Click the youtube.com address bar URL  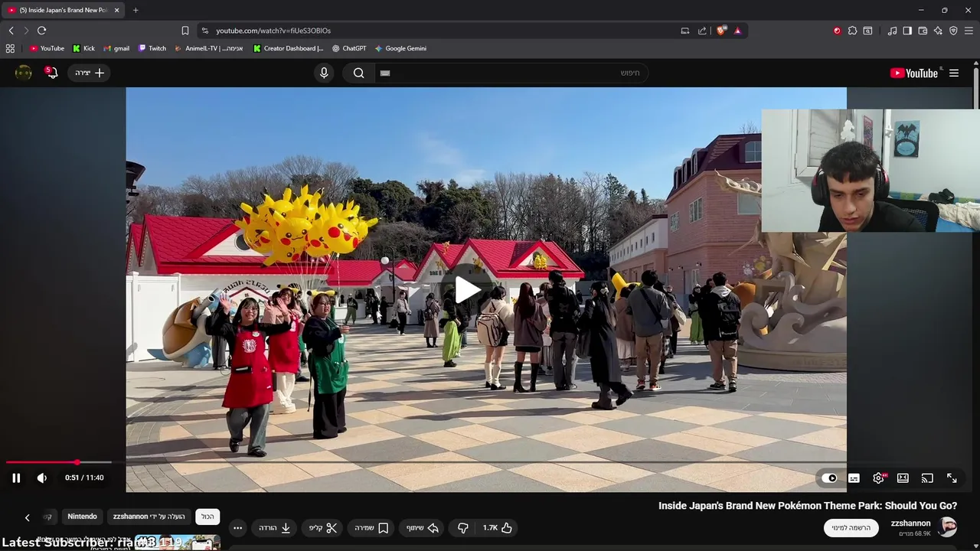[x=273, y=31]
